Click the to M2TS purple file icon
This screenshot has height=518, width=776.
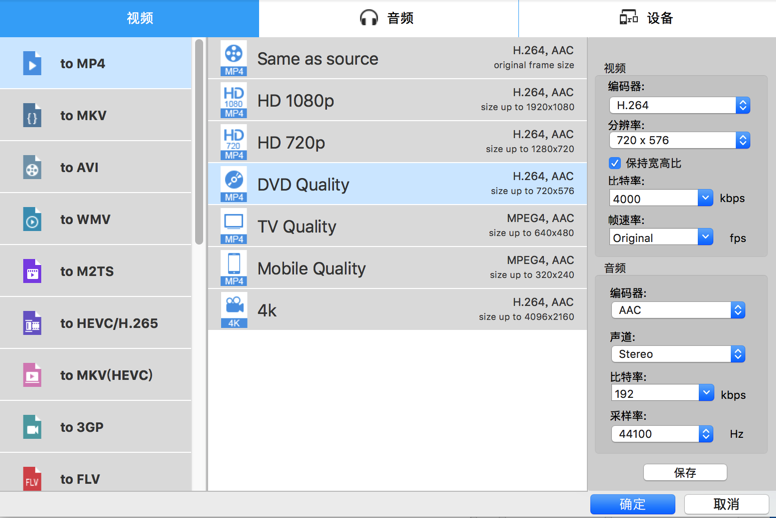click(32, 271)
